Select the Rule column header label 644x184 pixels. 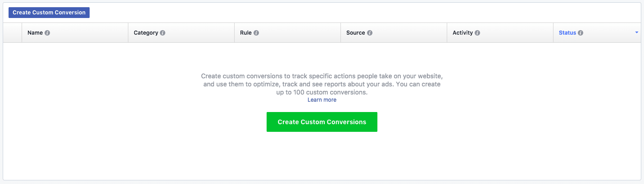[246, 33]
